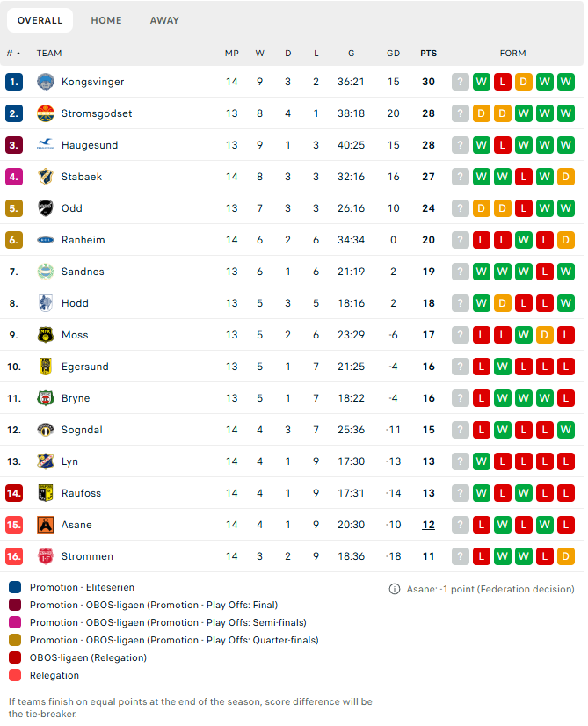Open the Asane club badge

tap(46, 525)
